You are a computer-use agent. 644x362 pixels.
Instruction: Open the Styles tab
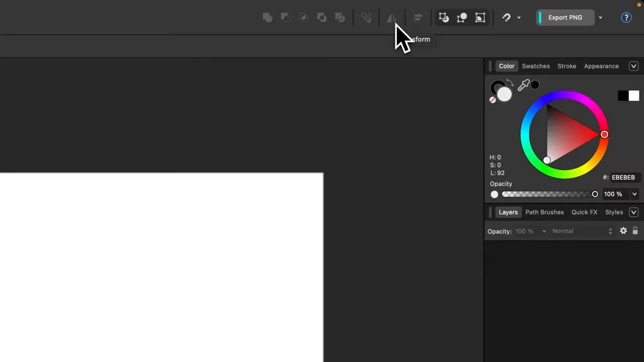[614, 212]
